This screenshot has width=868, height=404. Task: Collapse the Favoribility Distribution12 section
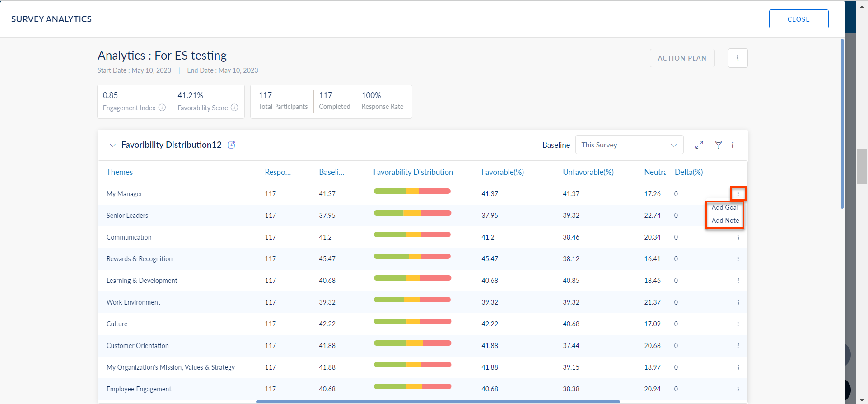pyautogui.click(x=112, y=145)
